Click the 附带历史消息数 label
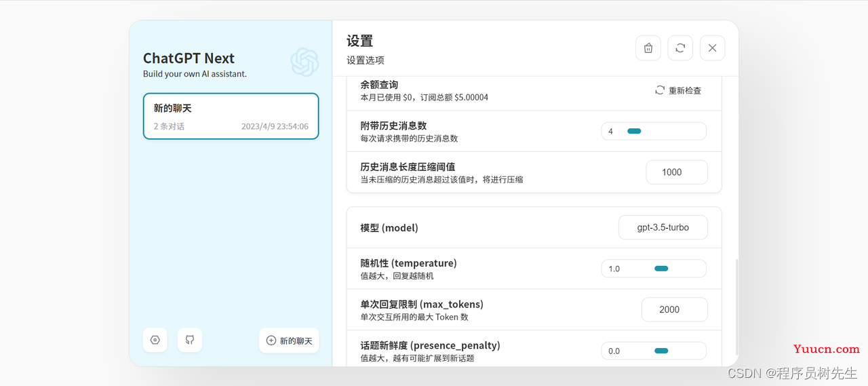868x386 pixels. click(393, 126)
